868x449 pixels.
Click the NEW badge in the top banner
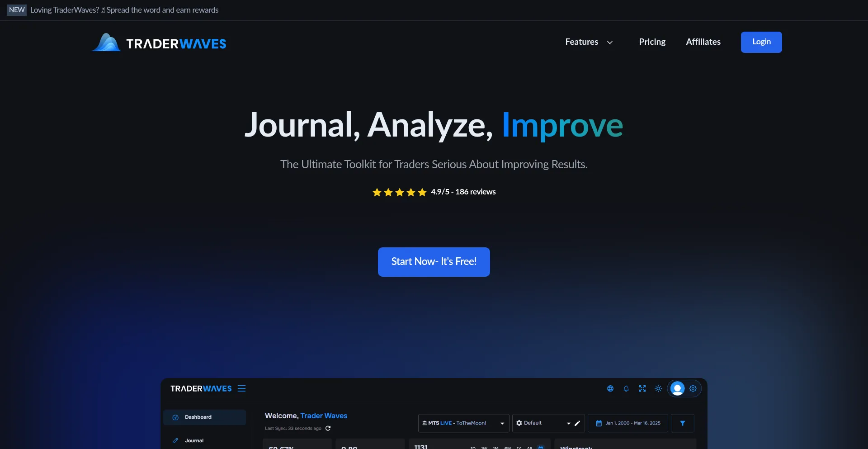(17, 10)
